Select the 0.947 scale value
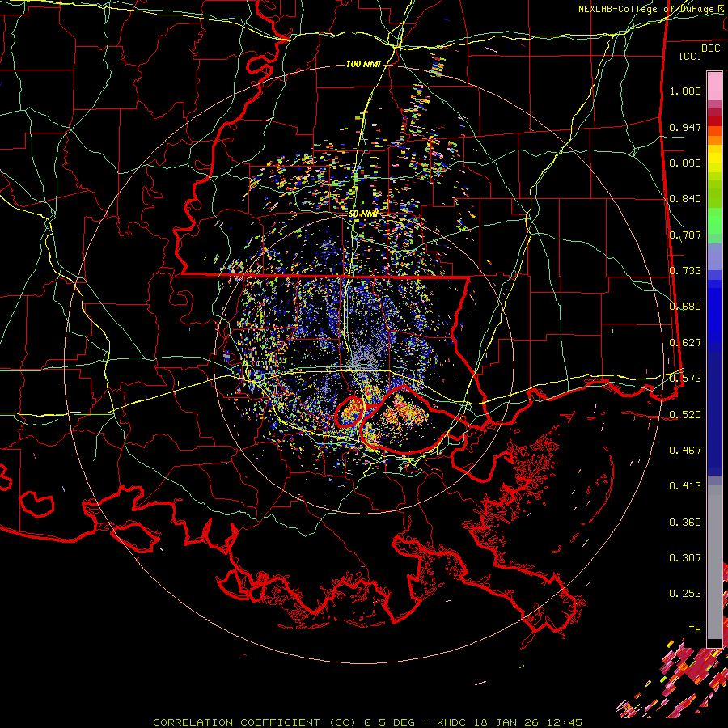This screenshot has height=728, width=728. pyautogui.click(x=685, y=127)
